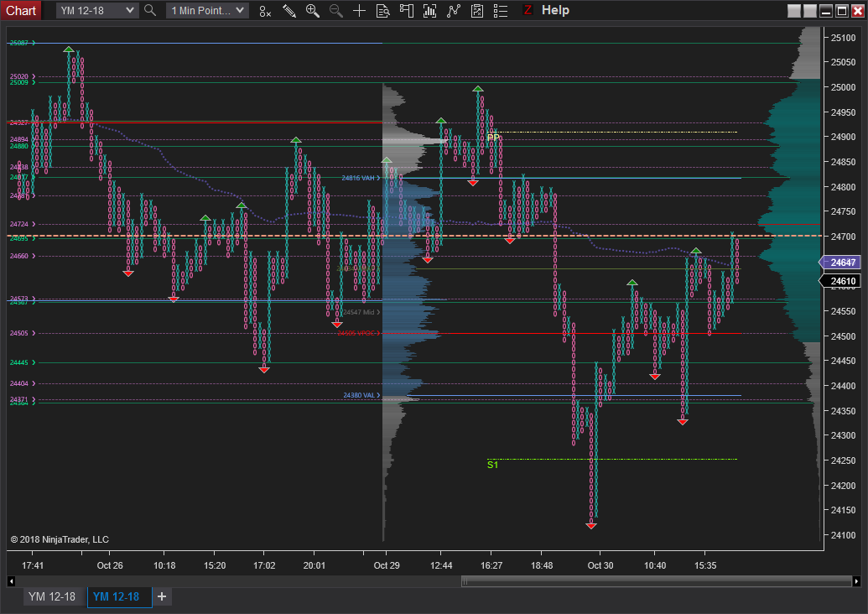Open the Strategies line-graph icon
The height and width of the screenshot is (614, 868).
coord(454,11)
